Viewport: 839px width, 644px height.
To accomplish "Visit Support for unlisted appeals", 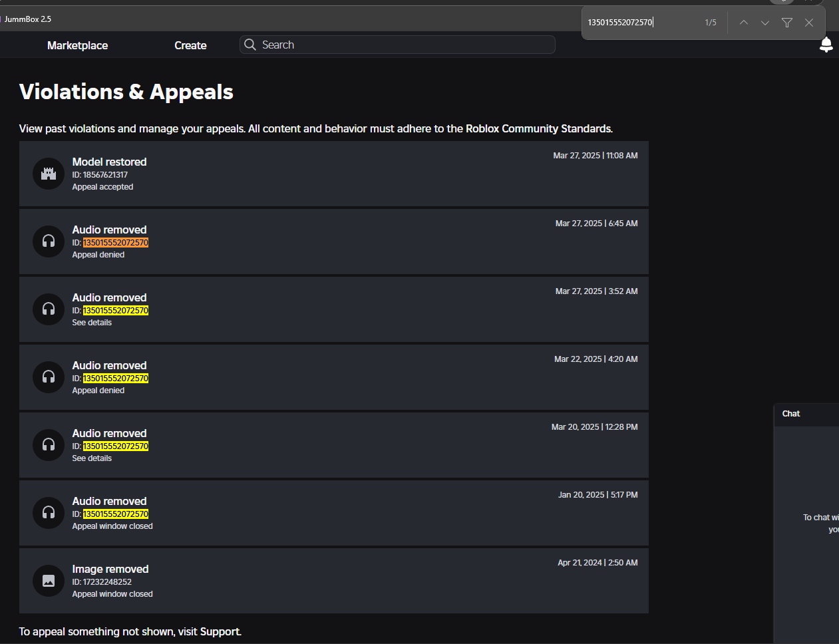I will click(x=220, y=631).
